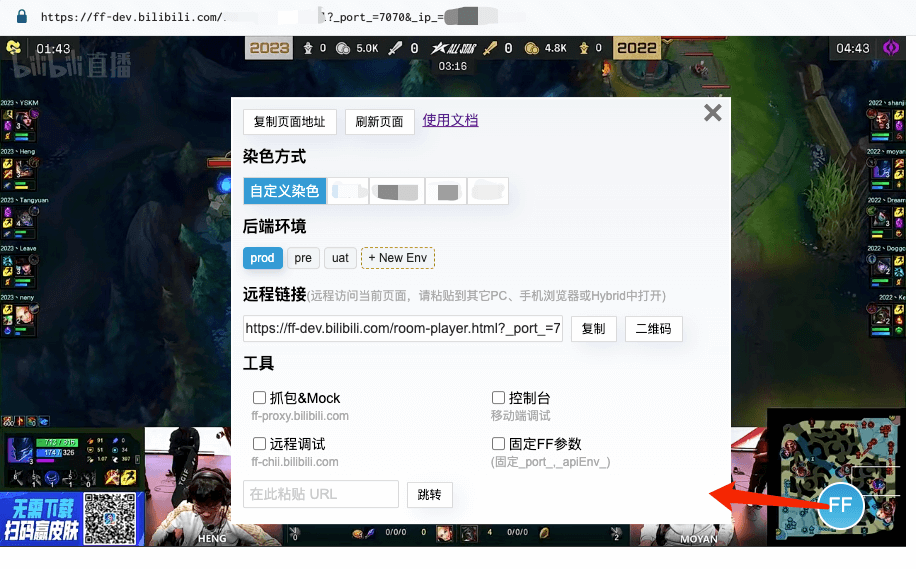The height and width of the screenshot is (569, 916).
Task: Click the blue FF floating button
Action: tap(840, 505)
